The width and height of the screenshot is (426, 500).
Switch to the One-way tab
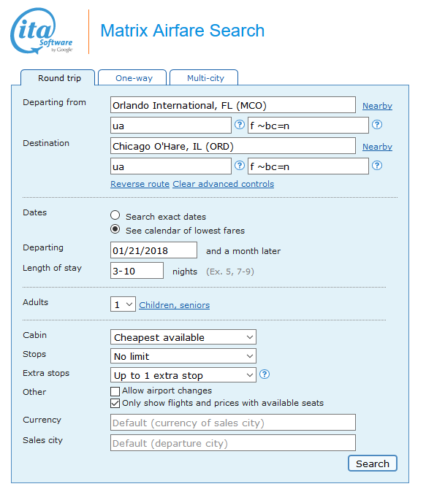coord(134,78)
